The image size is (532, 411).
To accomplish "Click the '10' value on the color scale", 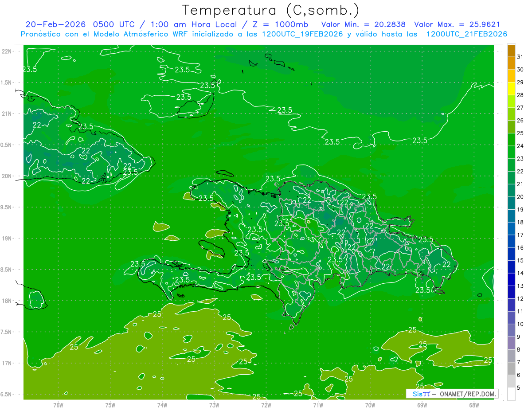I will coord(520,324).
